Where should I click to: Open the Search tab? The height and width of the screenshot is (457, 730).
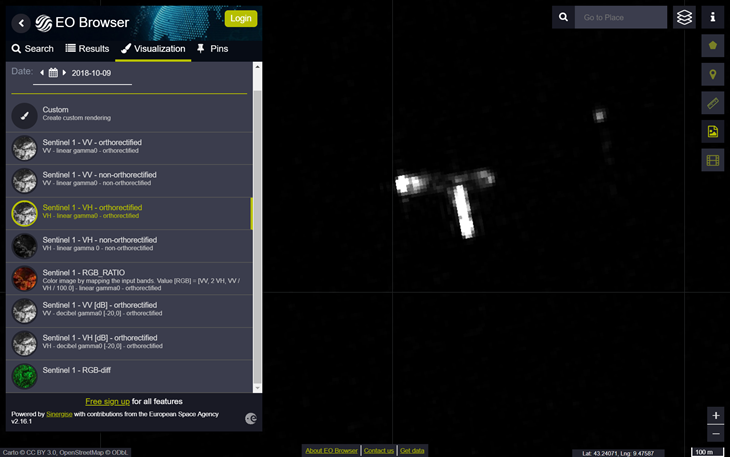(x=33, y=48)
